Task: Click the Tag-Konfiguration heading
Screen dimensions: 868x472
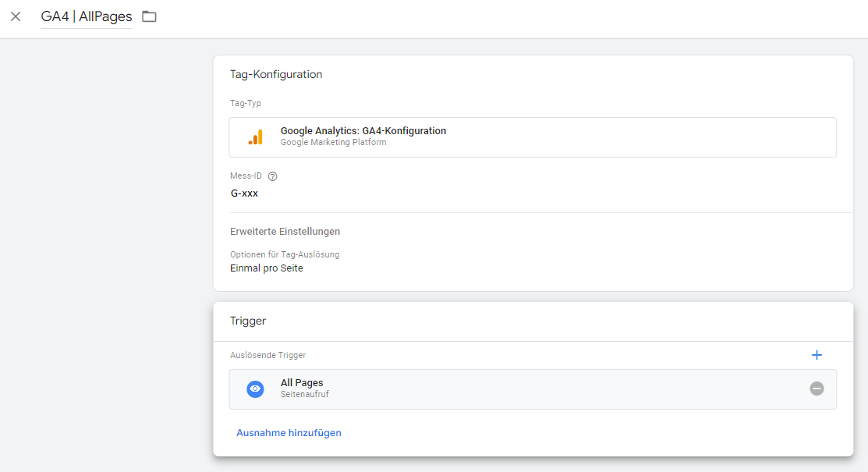Action: 275,74
